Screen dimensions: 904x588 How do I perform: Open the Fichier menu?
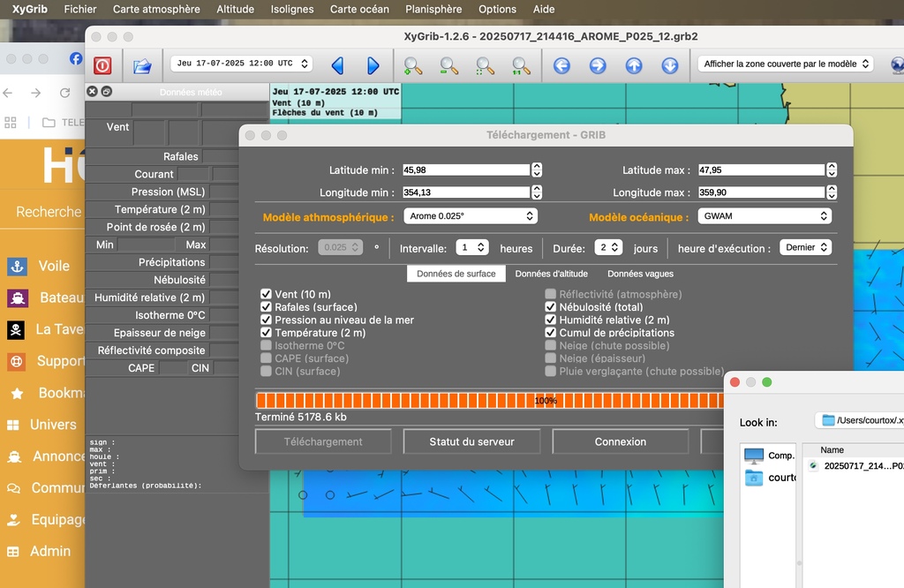80,9
